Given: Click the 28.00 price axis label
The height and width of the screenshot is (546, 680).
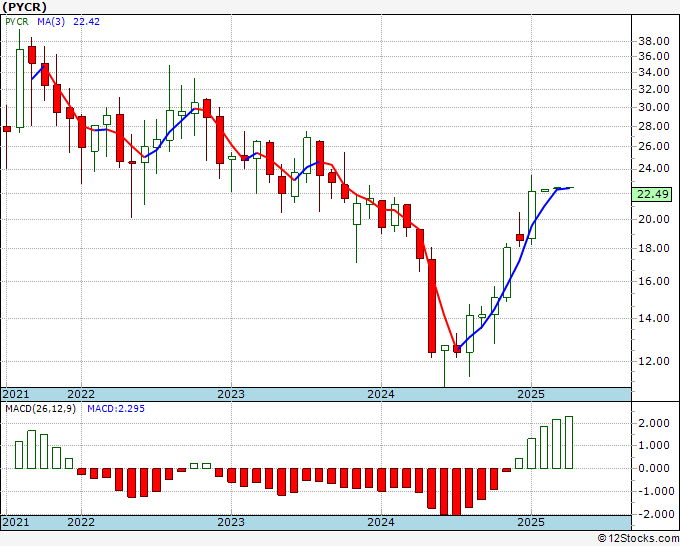Looking at the screenshot, I should click(654, 126).
